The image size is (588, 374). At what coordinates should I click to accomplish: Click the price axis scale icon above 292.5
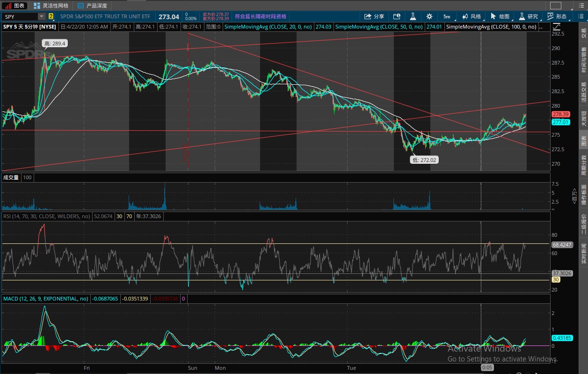point(556,26)
